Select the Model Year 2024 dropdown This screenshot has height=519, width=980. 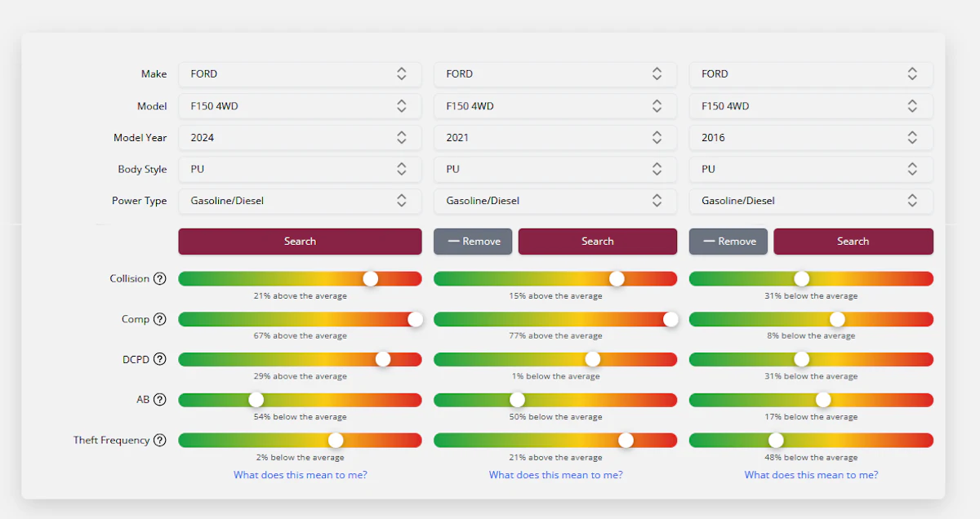click(300, 138)
